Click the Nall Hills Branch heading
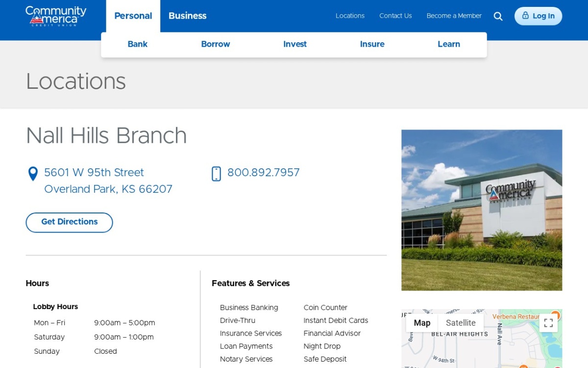Viewport: 588px width, 368px height. pyautogui.click(x=106, y=136)
